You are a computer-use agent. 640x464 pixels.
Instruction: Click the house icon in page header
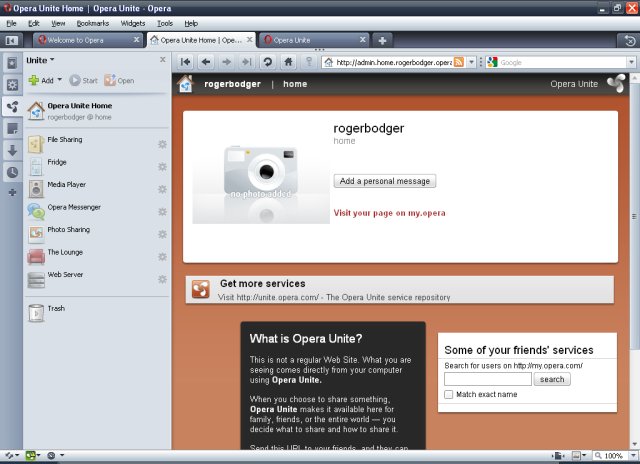coord(185,84)
